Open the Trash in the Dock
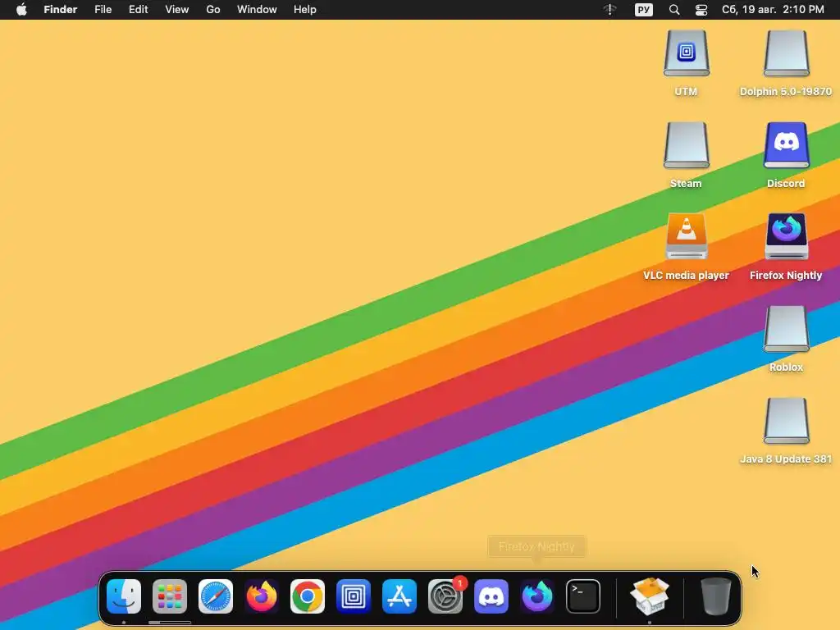Viewport: 840px width, 630px height. pyautogui.click(x=715, y=596)
